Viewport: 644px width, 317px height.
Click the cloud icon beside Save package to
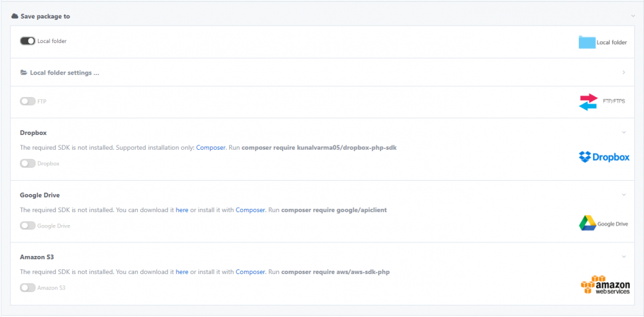15,16
